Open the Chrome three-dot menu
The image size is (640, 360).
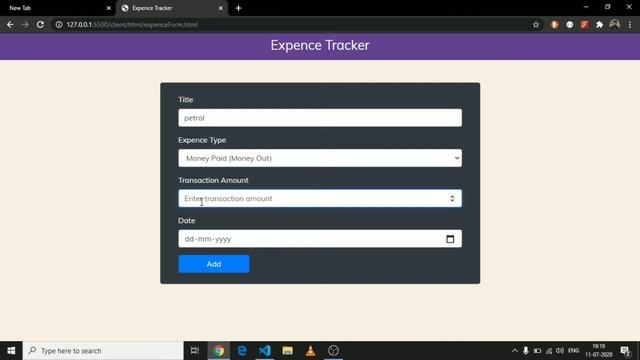[x=630, y=24]
